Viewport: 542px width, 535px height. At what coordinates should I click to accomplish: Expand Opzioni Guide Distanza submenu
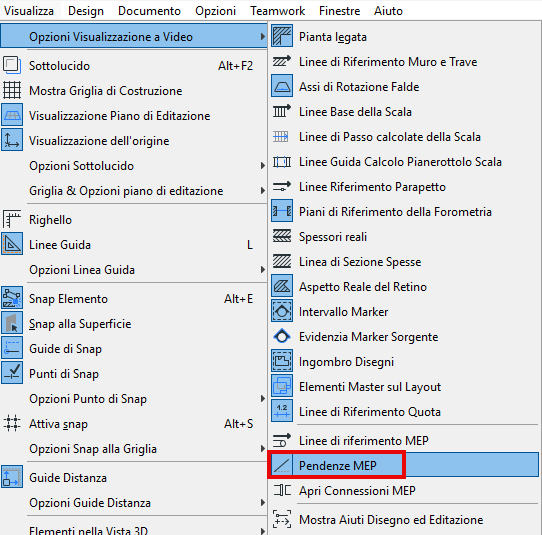point(134,502)
